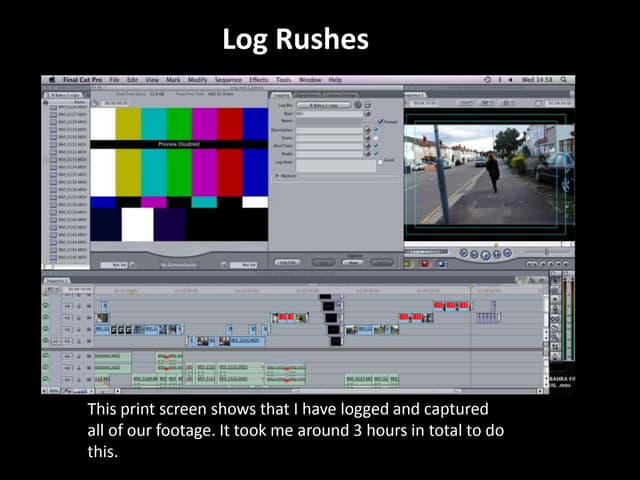Click the Log Bin button
This screenshot has width=640, height=480.
[324, 105]
